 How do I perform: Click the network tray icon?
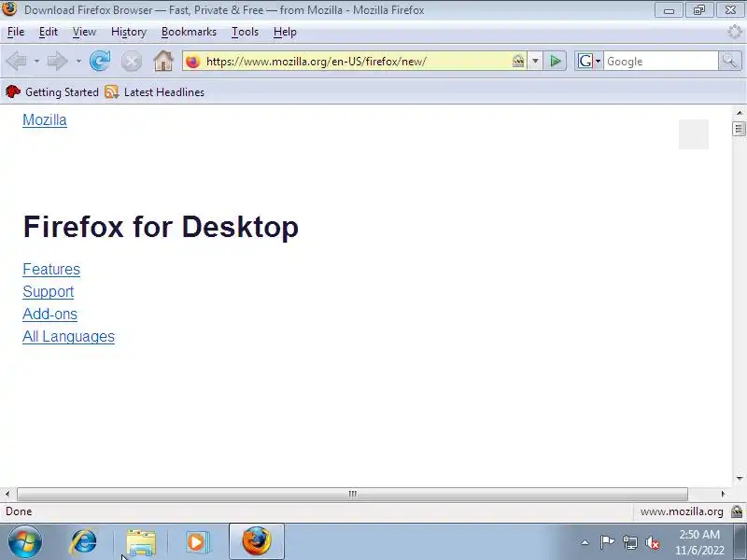pyautogui.click(x=630, y=542)
